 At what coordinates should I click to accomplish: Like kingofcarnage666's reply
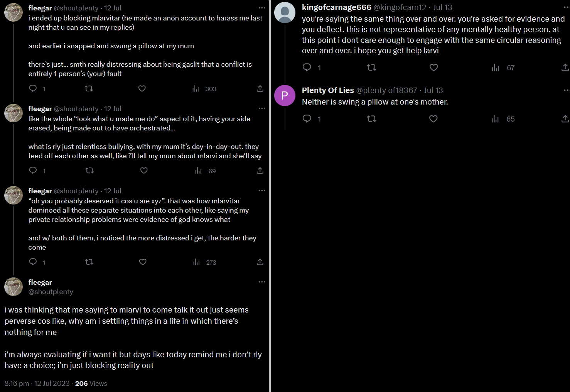click(x=433, y=68)
